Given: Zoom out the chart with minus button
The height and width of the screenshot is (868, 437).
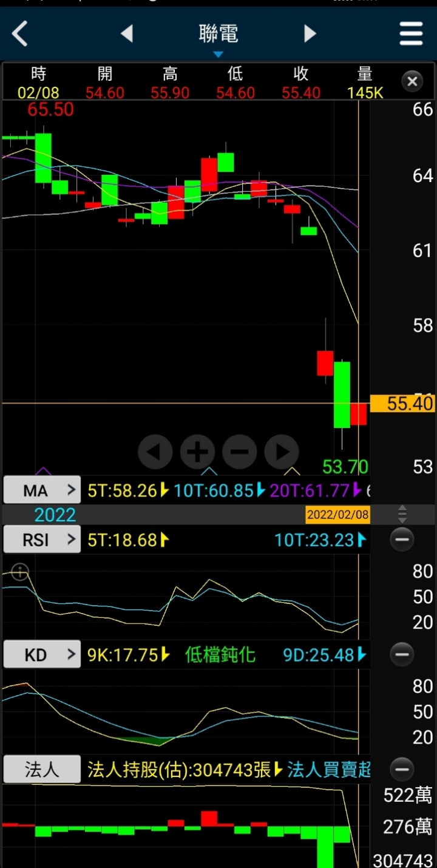Looking at the screenshot, I should (x=240, y=452).
